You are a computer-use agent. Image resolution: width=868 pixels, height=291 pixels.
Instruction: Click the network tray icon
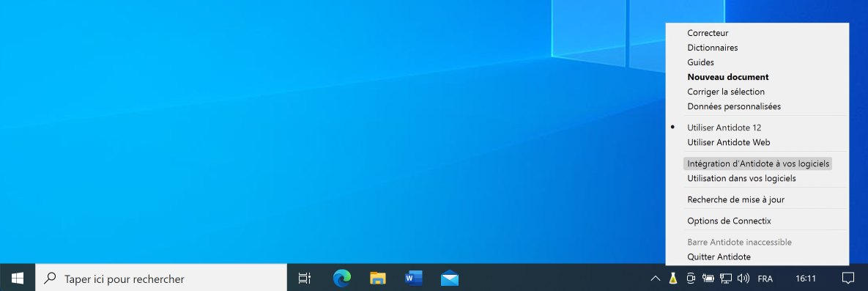pos(726,279)
